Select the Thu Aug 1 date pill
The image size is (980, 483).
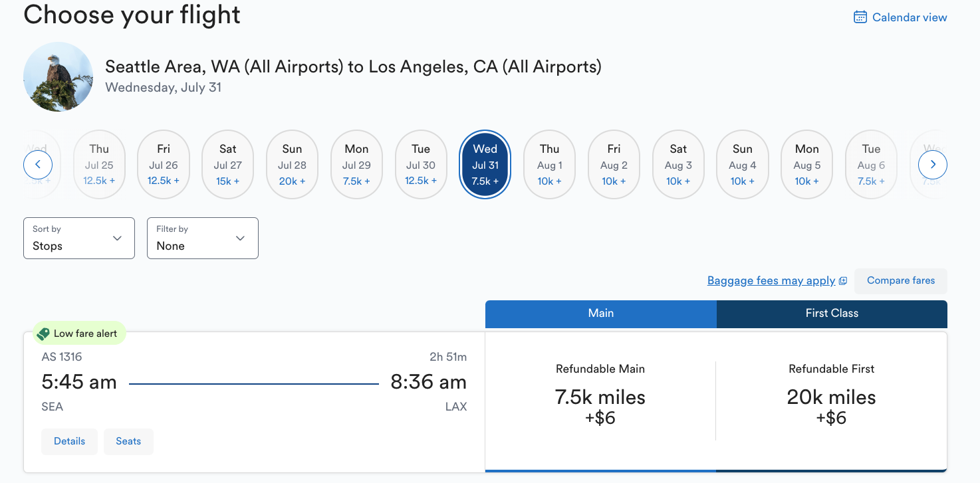point(549,164)
